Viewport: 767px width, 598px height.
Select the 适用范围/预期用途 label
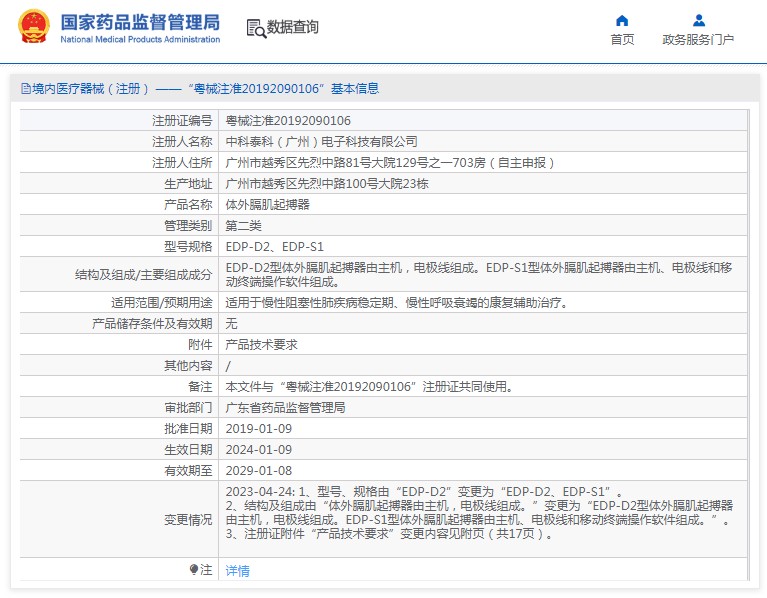(162, 303)
